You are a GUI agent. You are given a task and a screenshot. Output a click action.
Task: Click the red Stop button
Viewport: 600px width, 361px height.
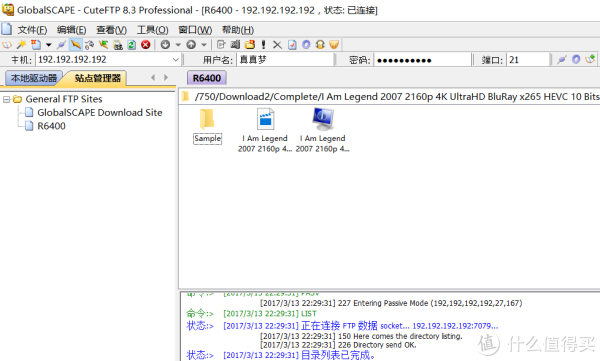tap(146, 45)
